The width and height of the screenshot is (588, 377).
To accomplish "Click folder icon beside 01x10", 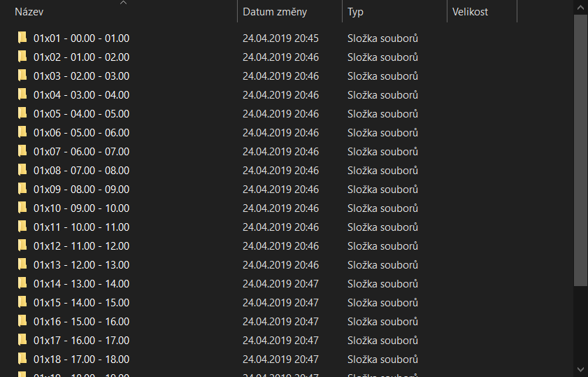I will [x=22, y=208].
